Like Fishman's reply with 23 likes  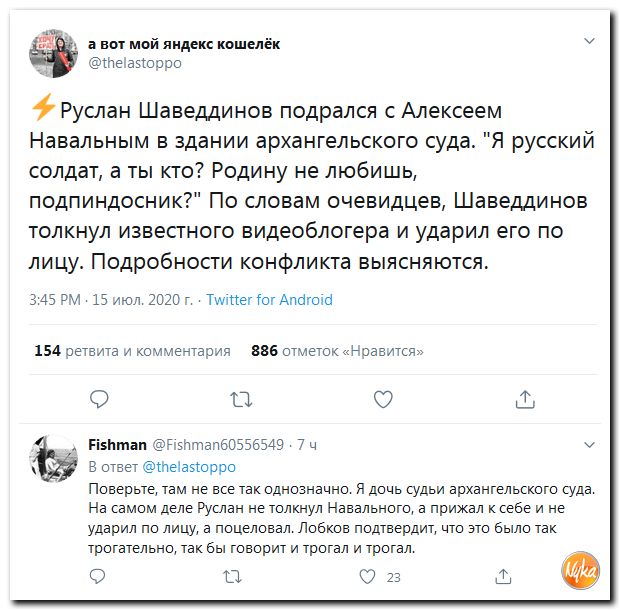(x=368, y=576)
